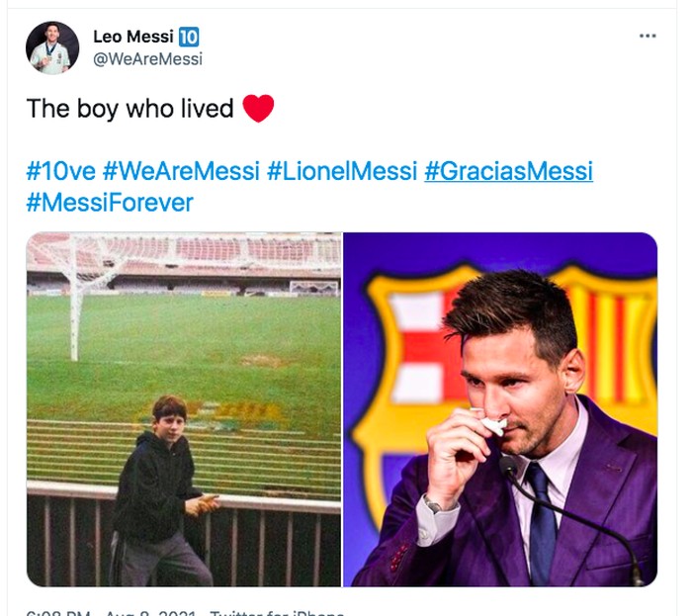Viewport: 692px width, 616px height.
Task: Click the underlined #GraciasMessi hashtag
Action: point(508,171)
